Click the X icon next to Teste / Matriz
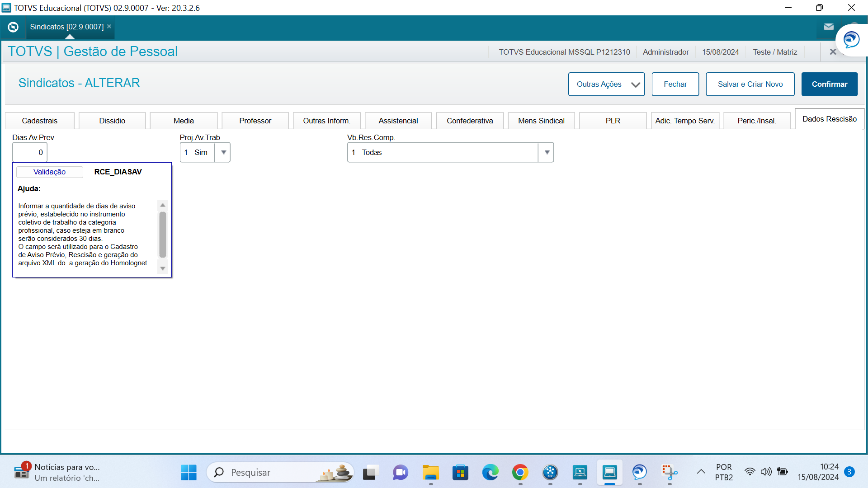This screenshot has height=488, width=868. [833, 52]
